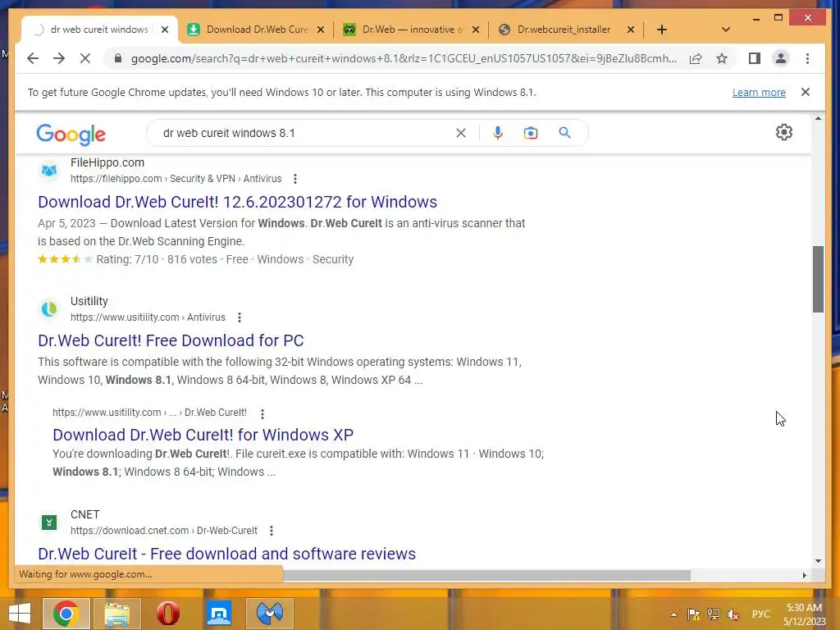Open Chrome's three-dot main menu
Screen dimensions: 840x630
[807, 58]
